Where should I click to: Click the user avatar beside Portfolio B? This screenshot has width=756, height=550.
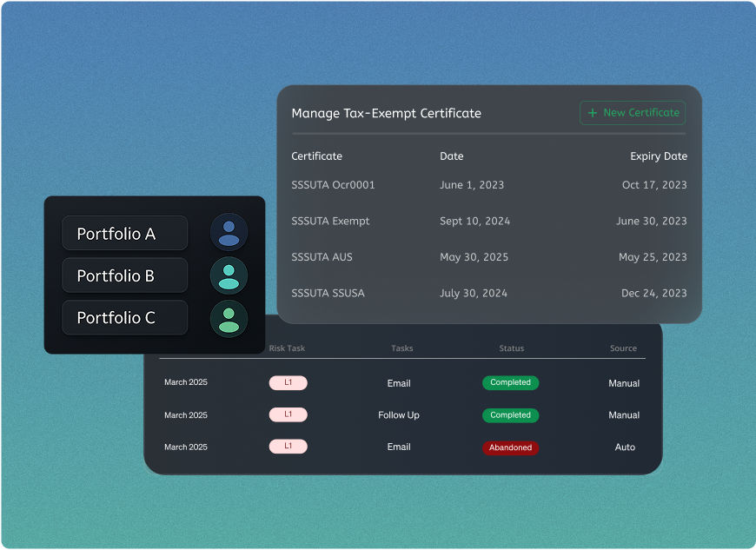(229, 275)
